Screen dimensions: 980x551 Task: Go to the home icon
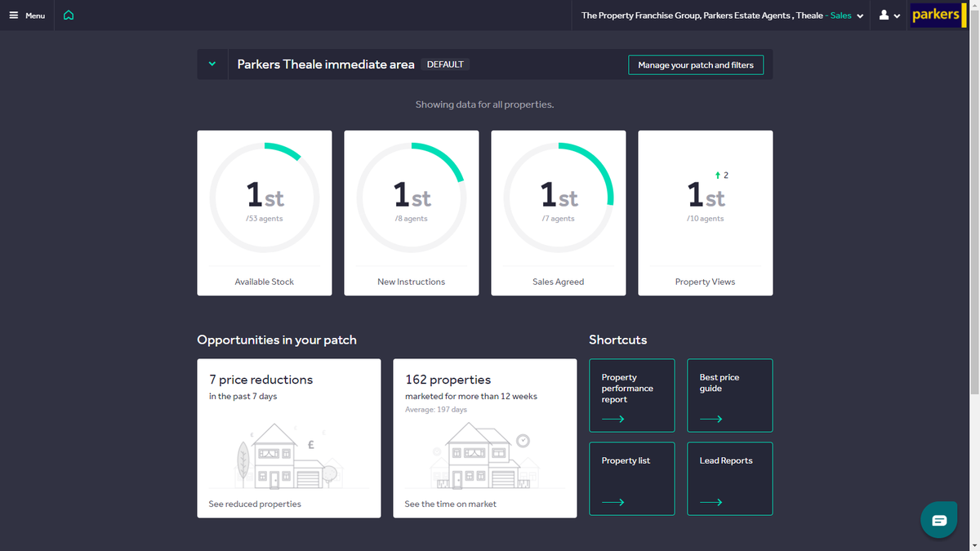tap(69, 16)
